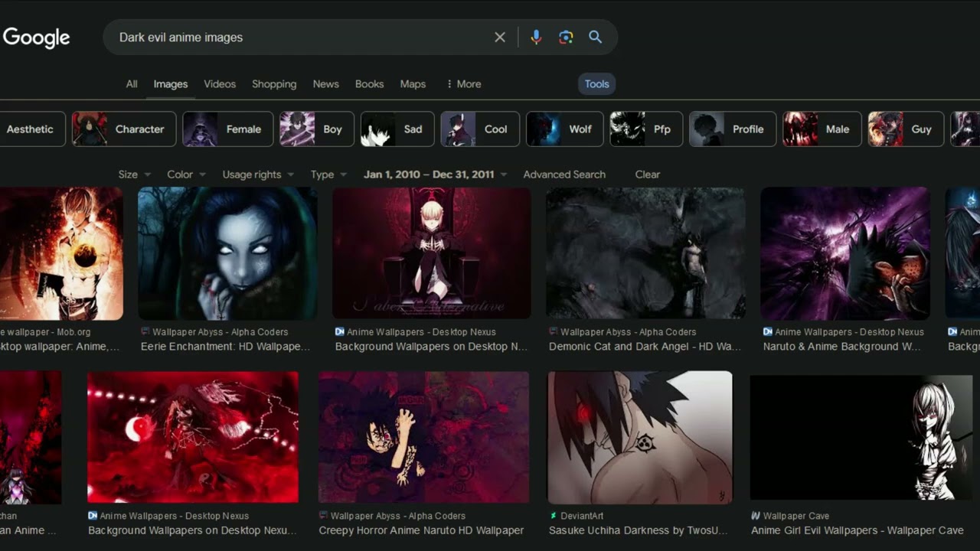Click the DeviantArt source favicon

553,517
